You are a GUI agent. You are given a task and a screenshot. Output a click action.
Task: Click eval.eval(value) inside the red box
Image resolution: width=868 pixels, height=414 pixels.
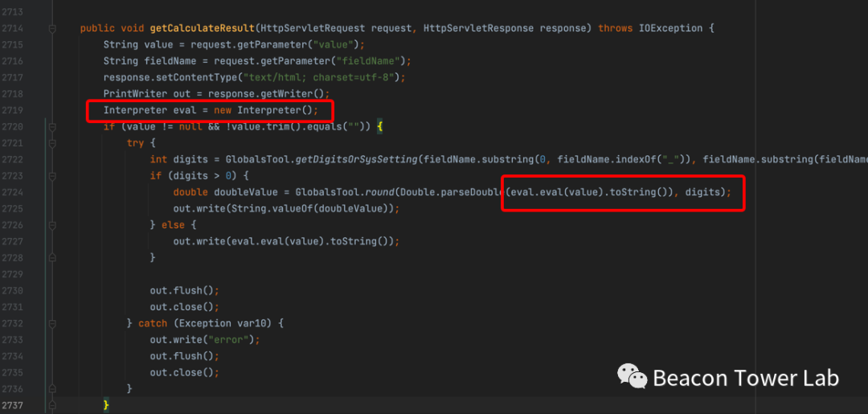(x=556, y=192)
